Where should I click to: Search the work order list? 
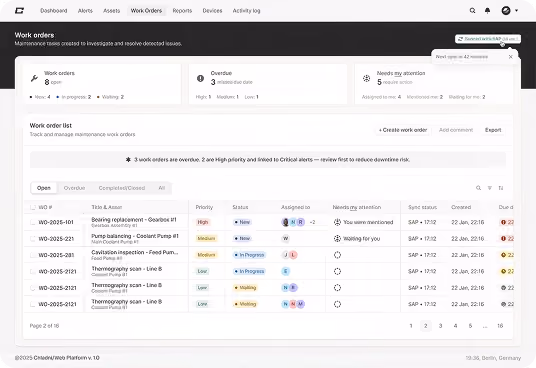[x=479, y=188]
